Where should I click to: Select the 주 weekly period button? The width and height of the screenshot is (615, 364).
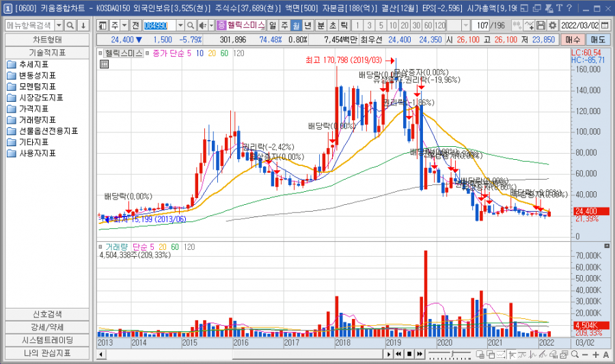(284, 25)
